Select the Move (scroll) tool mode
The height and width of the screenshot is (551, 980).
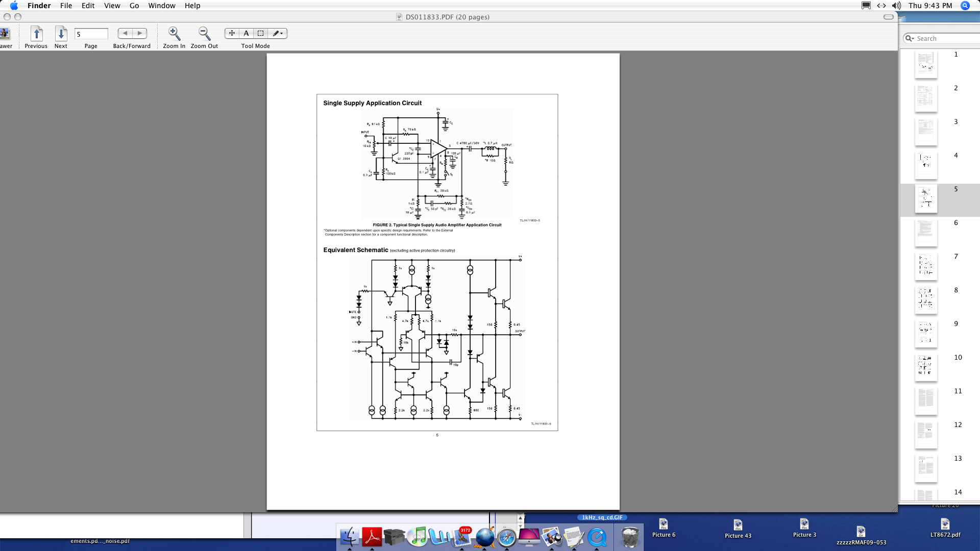click(x=232, y=33)
